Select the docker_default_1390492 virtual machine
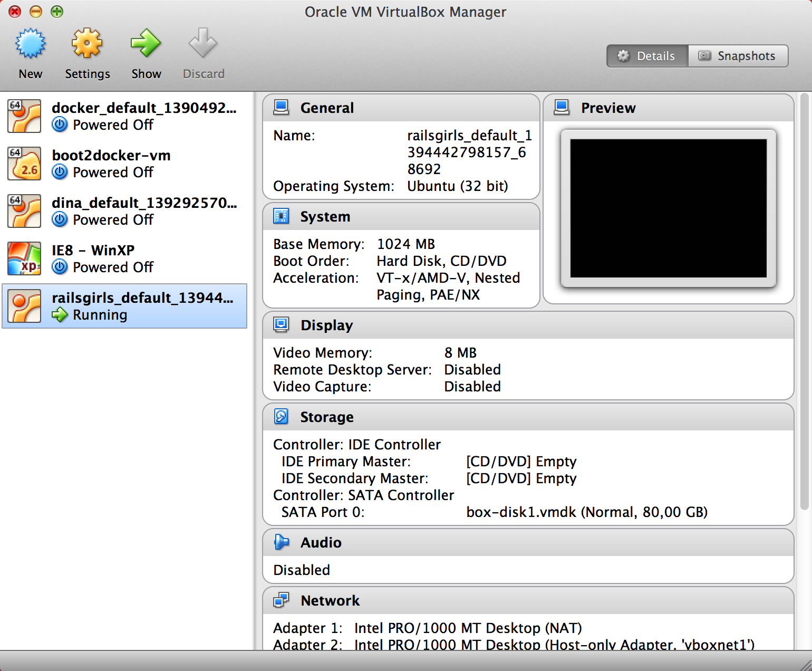The height and width of the screenshot is (671, 812). click(124, 116)
